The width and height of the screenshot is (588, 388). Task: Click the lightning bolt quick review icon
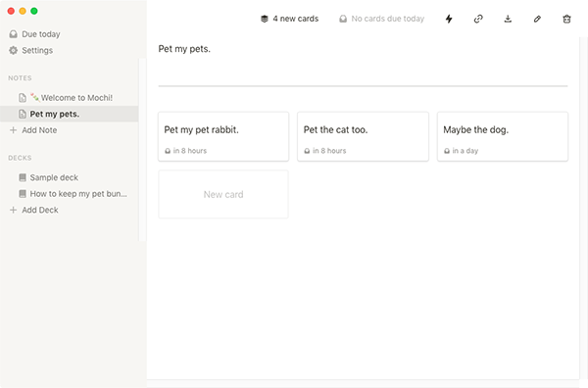[x=449, y=19]
